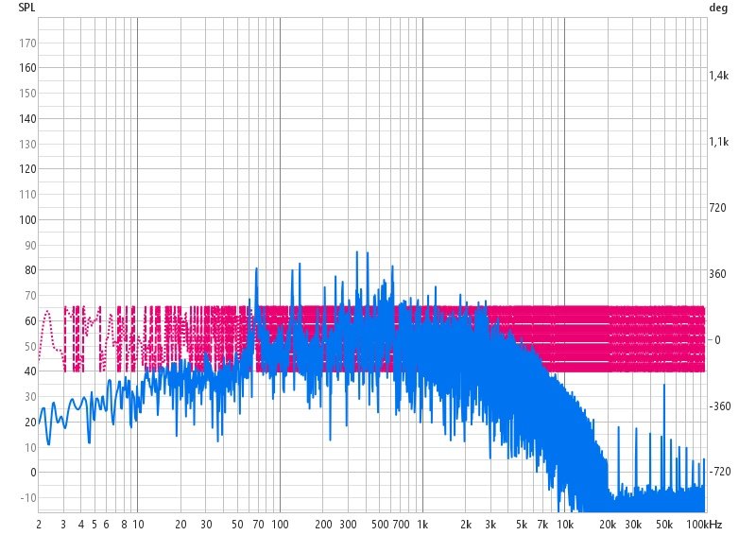Click the 100kHz frequency label
Image resolution: width=756 pixels, height=535 pixels.
click(x=704, y=525)
